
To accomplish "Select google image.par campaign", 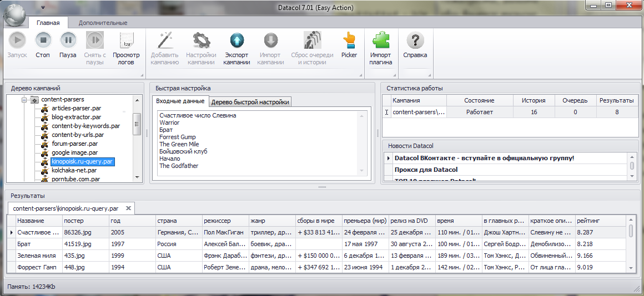I will tap(75, 152).
